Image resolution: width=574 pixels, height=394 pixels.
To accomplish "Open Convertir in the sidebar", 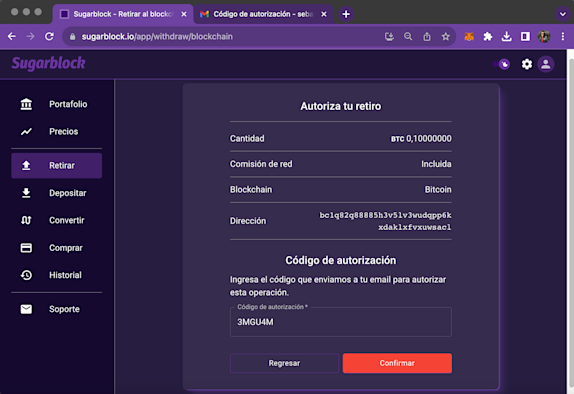I will tap(56, 220).
